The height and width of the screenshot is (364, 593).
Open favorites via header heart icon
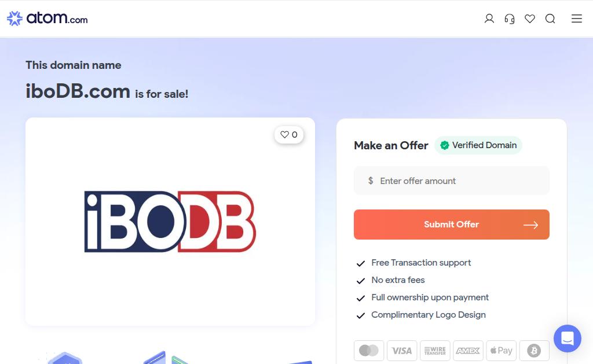530,19
